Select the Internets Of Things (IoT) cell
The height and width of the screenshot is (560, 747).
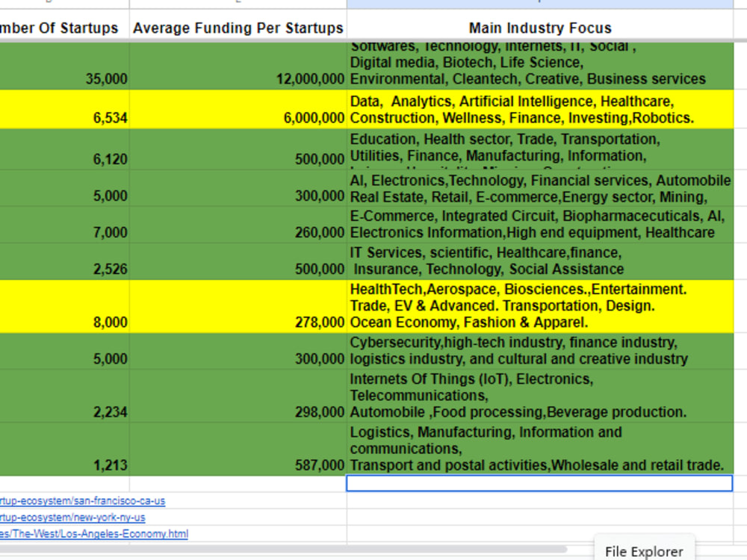tap(540, 396)
